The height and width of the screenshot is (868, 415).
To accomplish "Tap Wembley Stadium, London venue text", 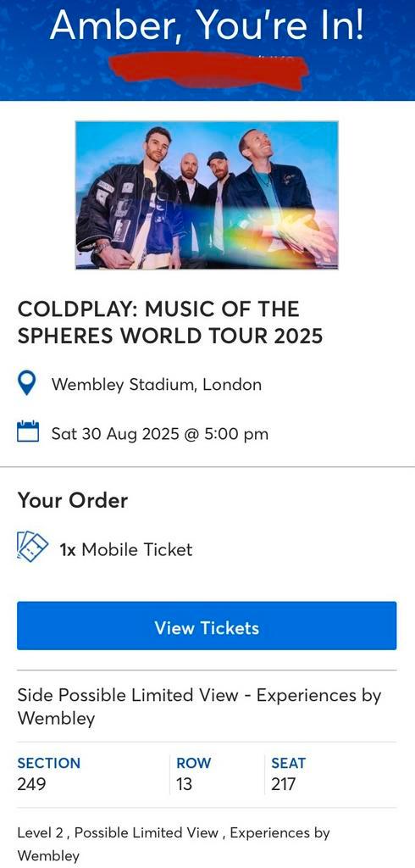I will pos(157,384).
